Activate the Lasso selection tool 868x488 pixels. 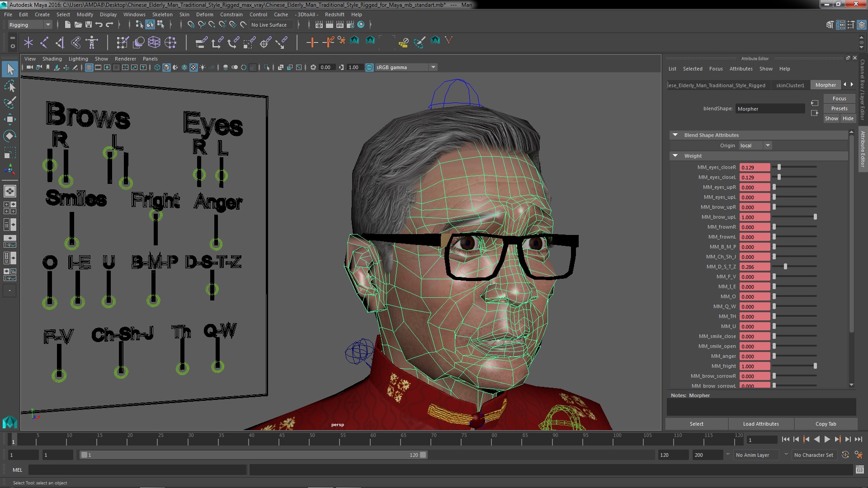click(10, 86)
